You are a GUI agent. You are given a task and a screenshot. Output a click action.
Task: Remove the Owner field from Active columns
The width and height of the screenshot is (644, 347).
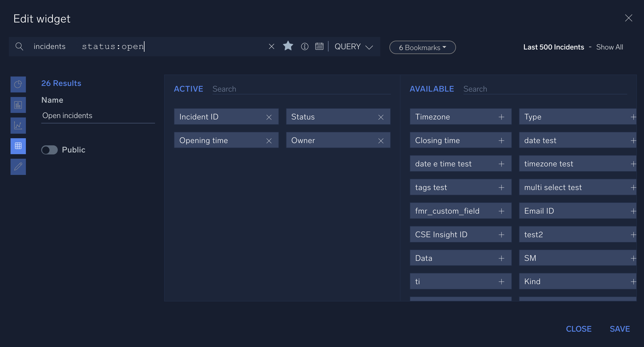point(381,140)
